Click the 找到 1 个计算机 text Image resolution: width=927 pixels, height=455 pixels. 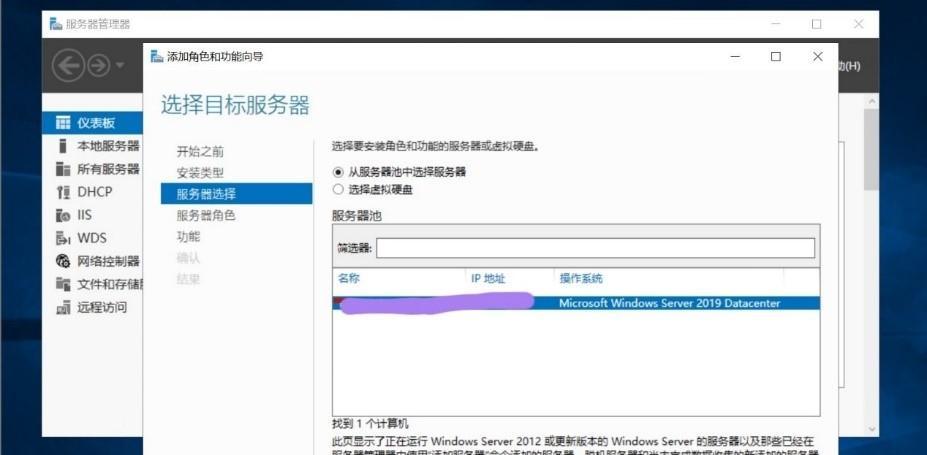[370, 424]
